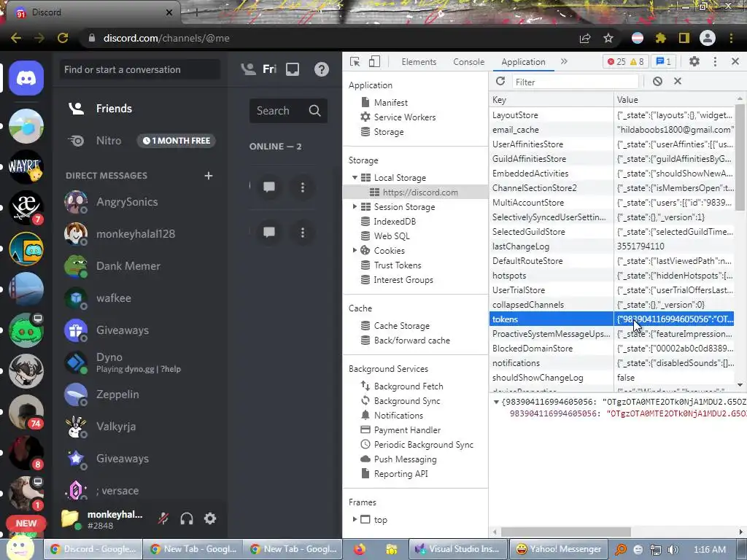Toggle the device toolbar icon
747x560 pixels.
(374, 62)
